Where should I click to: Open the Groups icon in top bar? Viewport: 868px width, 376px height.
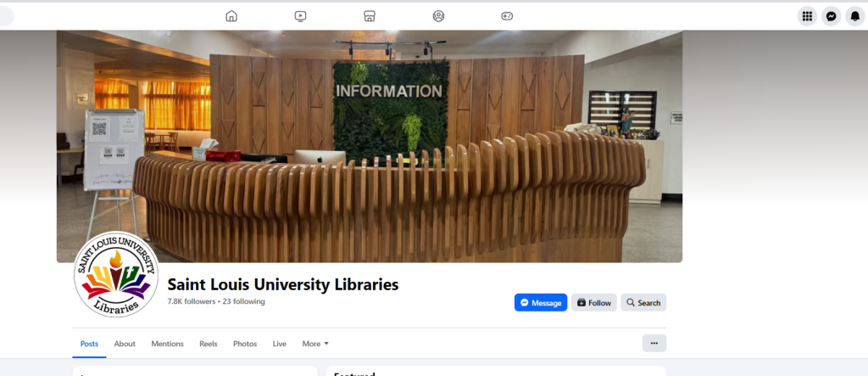point(438,16)
